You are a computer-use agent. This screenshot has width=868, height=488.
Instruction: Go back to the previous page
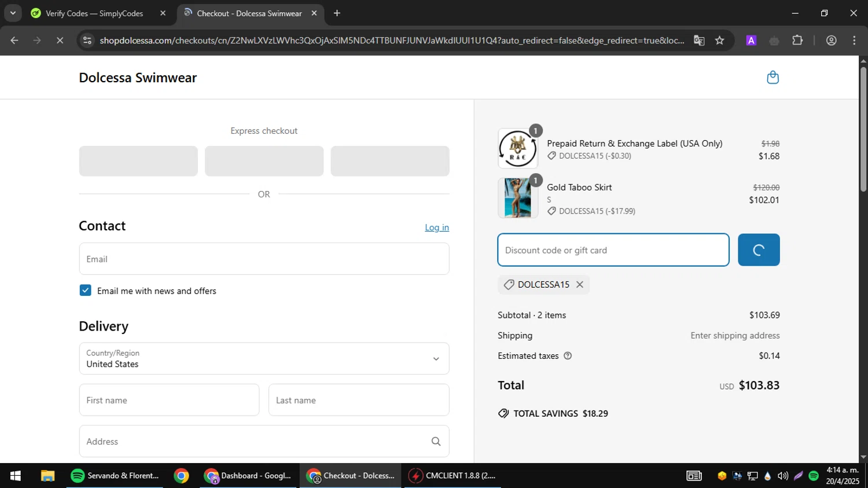(x=14, y=41)
